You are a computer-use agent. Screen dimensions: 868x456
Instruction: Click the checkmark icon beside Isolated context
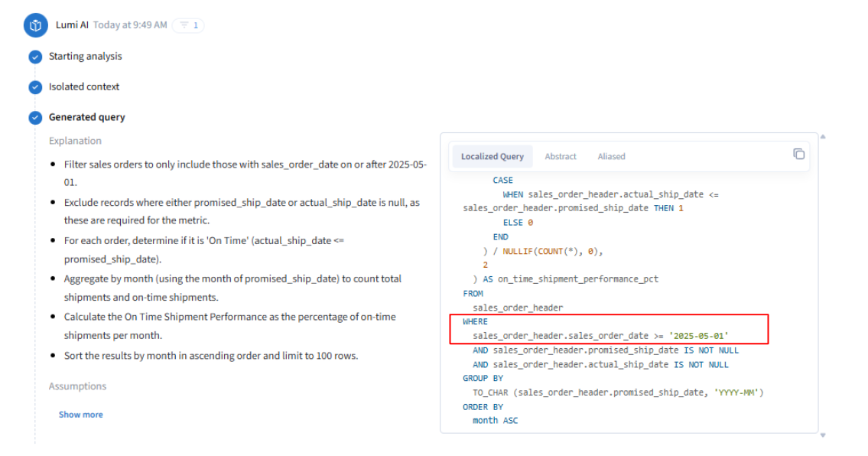(35, 87)
